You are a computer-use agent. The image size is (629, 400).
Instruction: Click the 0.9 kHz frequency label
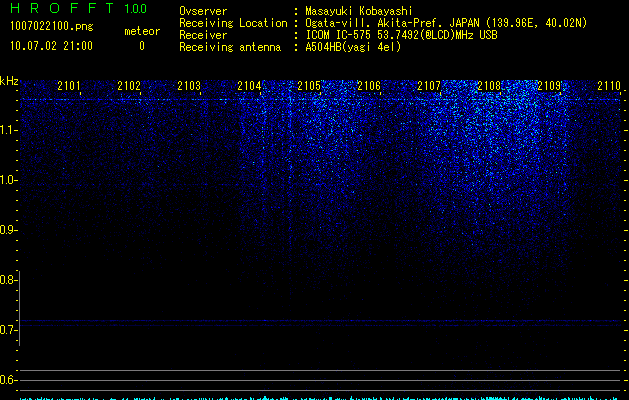coord(8,230)
